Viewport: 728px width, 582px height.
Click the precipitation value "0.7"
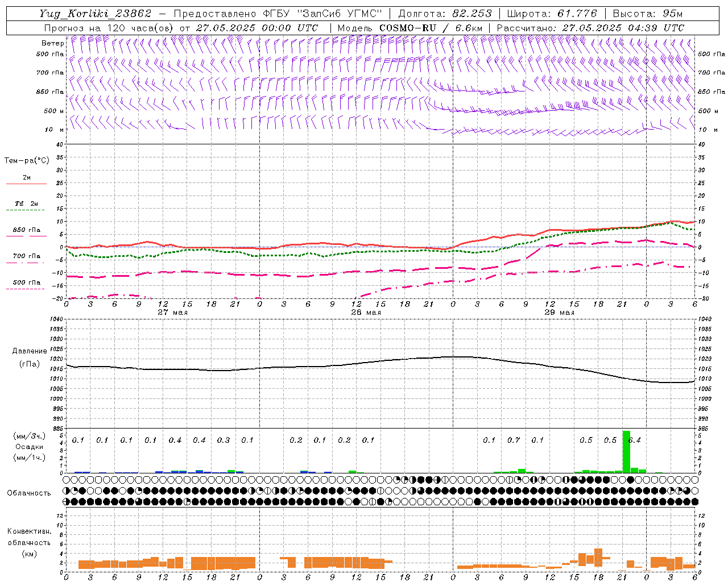[x=514, y=440]
